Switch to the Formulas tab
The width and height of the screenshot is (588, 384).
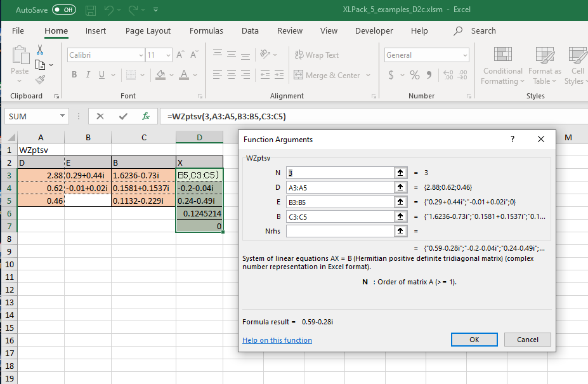[x=206, y=30]
